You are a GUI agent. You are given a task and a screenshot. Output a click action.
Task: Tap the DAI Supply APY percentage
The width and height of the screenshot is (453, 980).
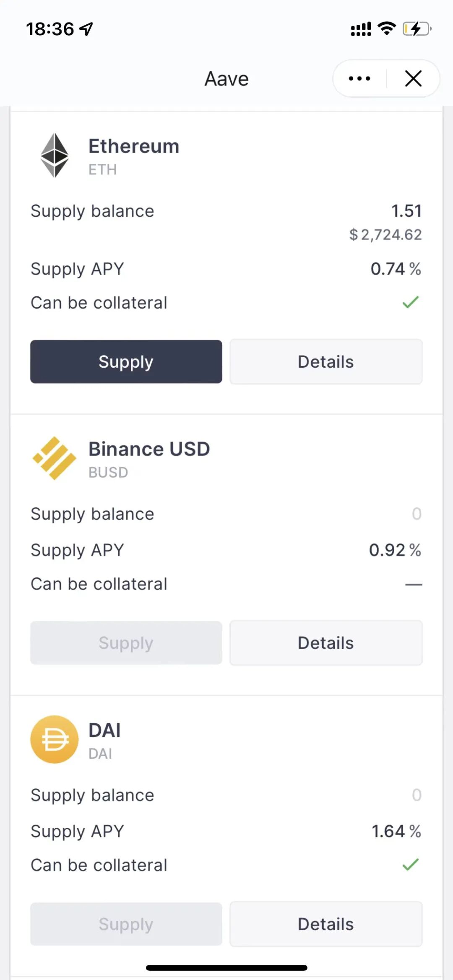coord(396,831)
